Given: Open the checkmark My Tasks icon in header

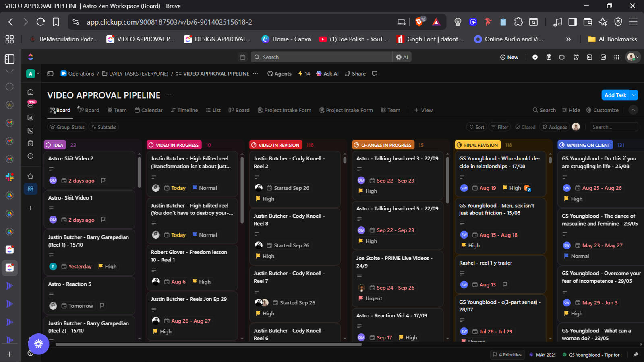Looking at the screenshot, I should [x=535, y=57].
